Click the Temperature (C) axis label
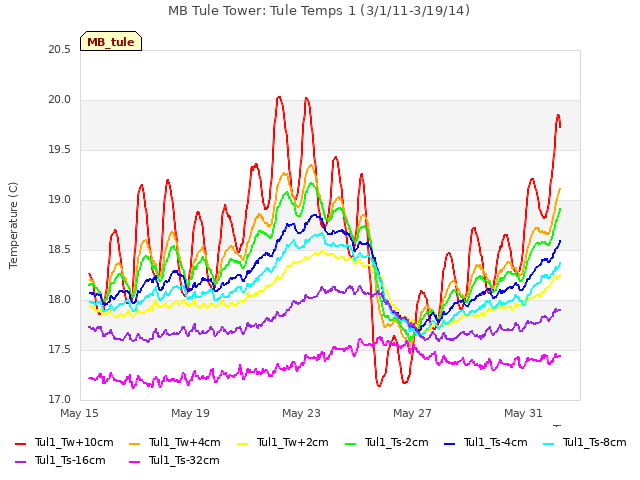The height and width of the screenshot is (480, 640). coord(13,225)
